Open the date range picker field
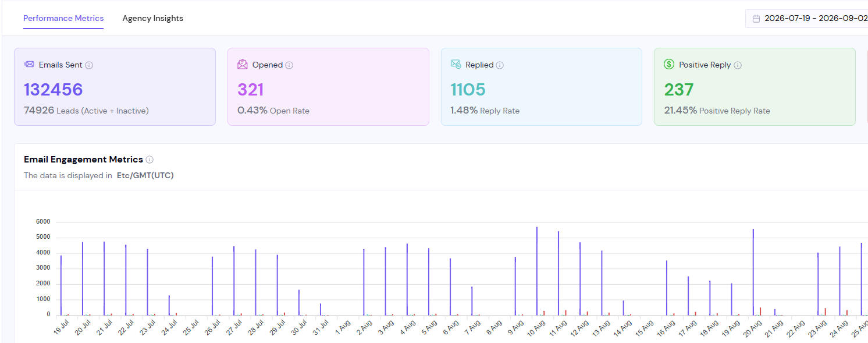Image resolution: width=868 pixels, height=343 pixels. pos(807,18)
